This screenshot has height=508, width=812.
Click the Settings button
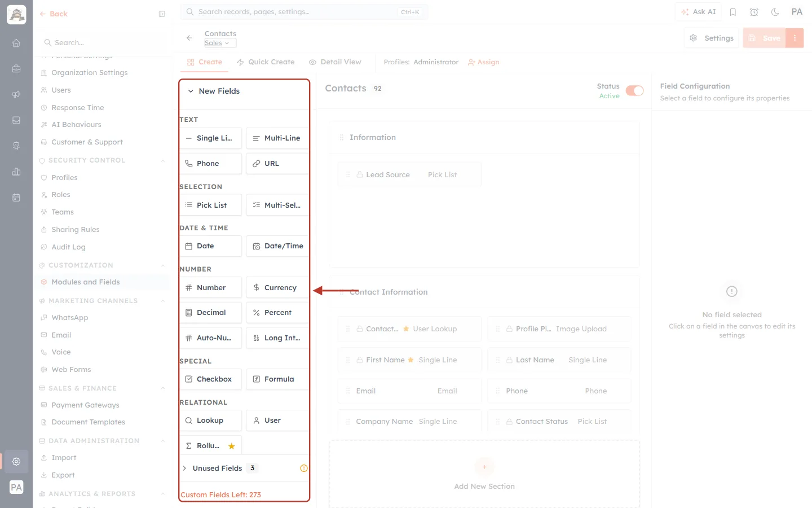tap(712, 38)
